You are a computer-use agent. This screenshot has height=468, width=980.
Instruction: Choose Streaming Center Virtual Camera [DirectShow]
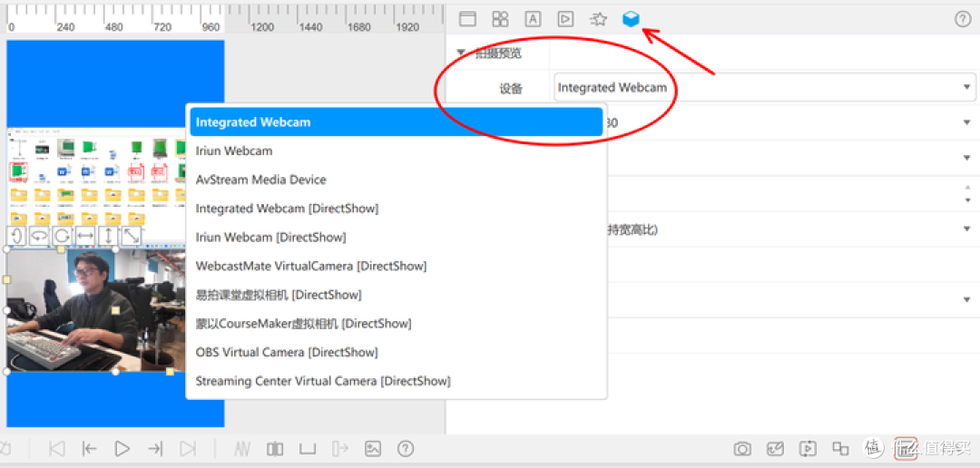click(397, 381)
